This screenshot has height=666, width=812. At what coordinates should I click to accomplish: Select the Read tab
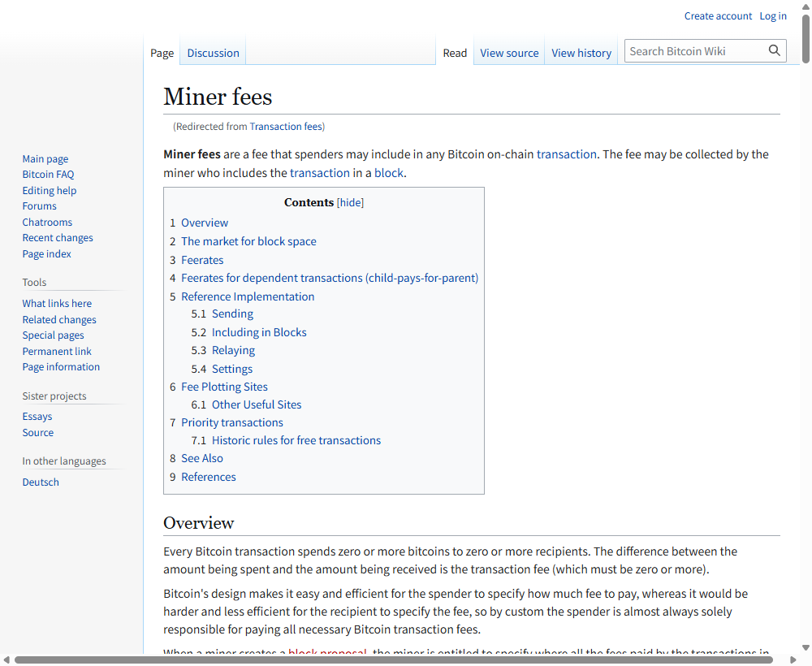coord(455,53)
